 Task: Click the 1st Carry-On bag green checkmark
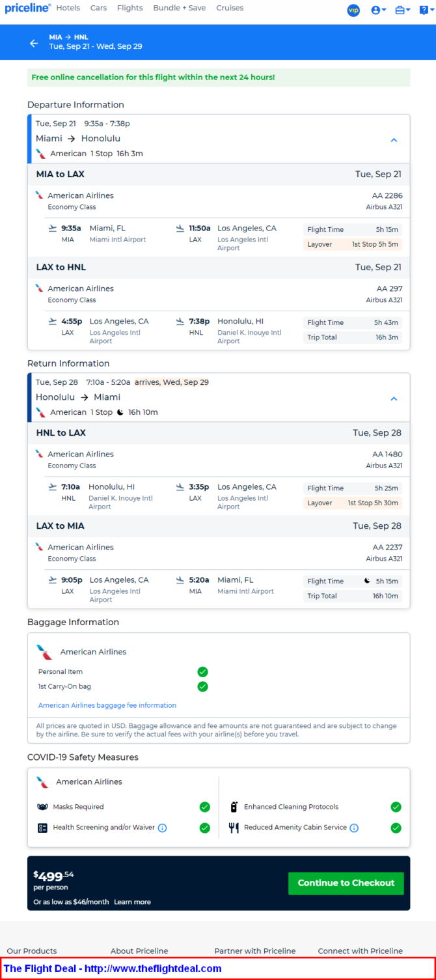(202, 686)
